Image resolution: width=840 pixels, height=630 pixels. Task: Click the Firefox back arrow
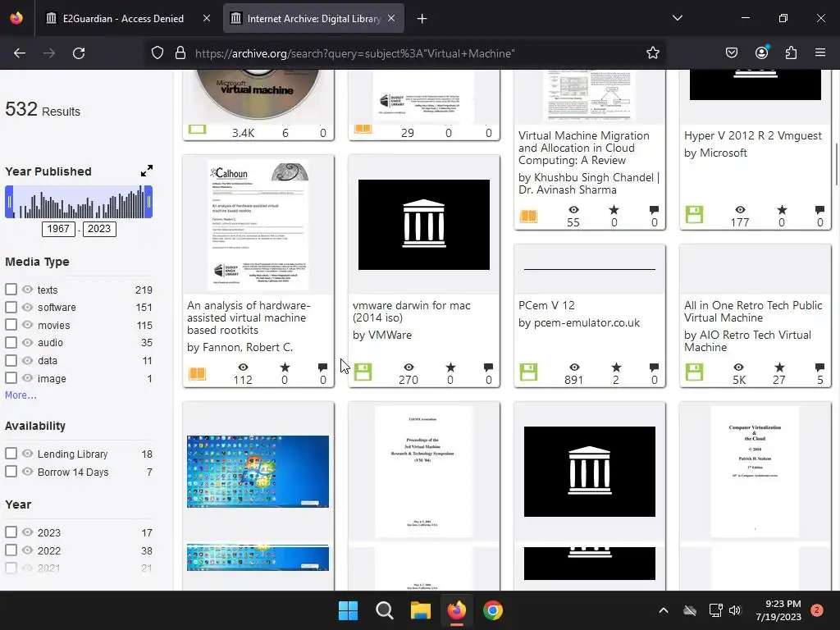20,53
